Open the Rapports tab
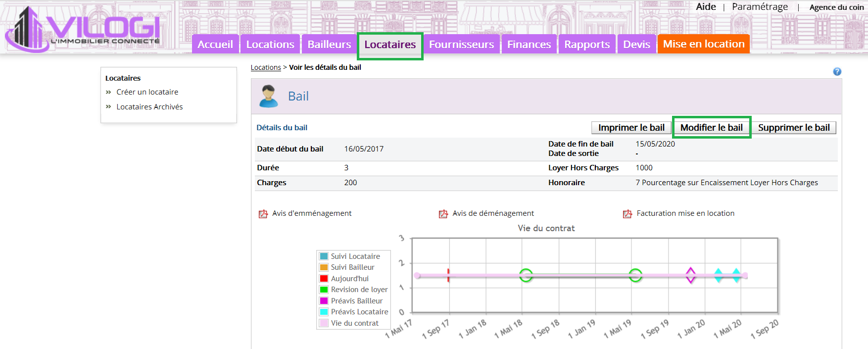This screenshot has width=868, height=349. (587, 44)
